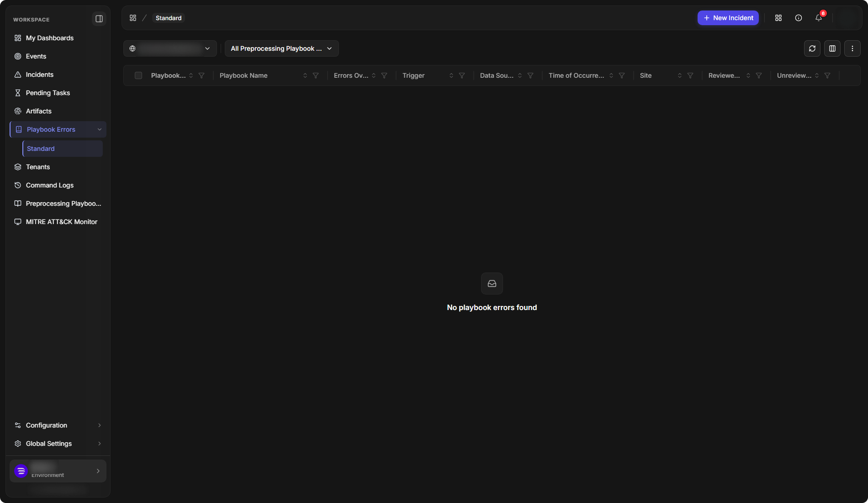Refresh the playbook errors table
This screenshot has width=868, height=503.
[x=812, y=48]
